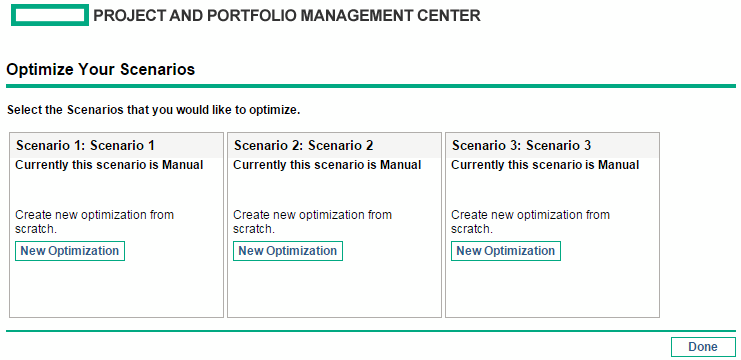The image size is (741, 360).
Task: Click 'Create new optimization from scratch' in Scenario 2
Action: pos(312,222)
